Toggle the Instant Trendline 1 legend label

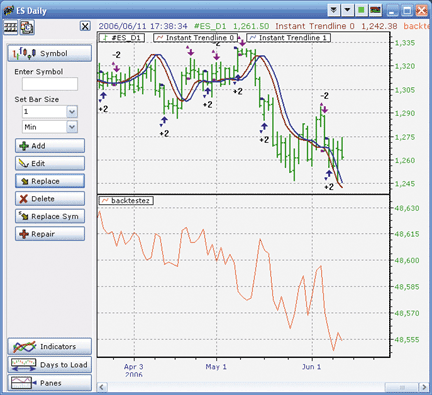point(289,38)
